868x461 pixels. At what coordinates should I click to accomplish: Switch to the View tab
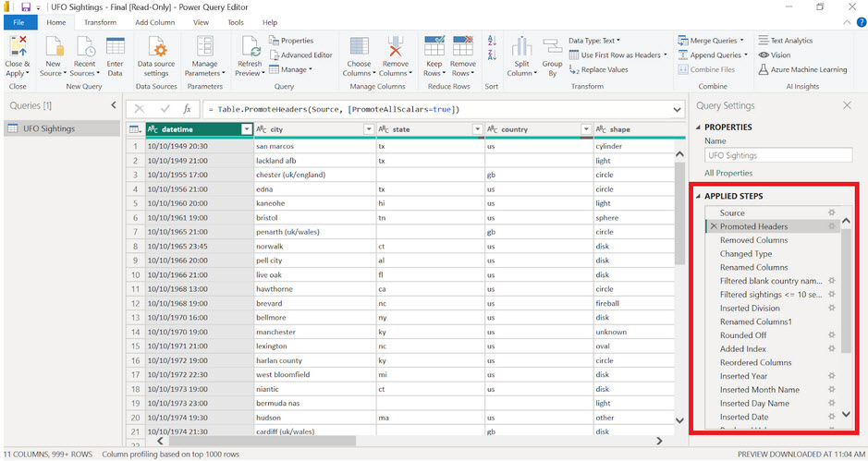(201, 22)
